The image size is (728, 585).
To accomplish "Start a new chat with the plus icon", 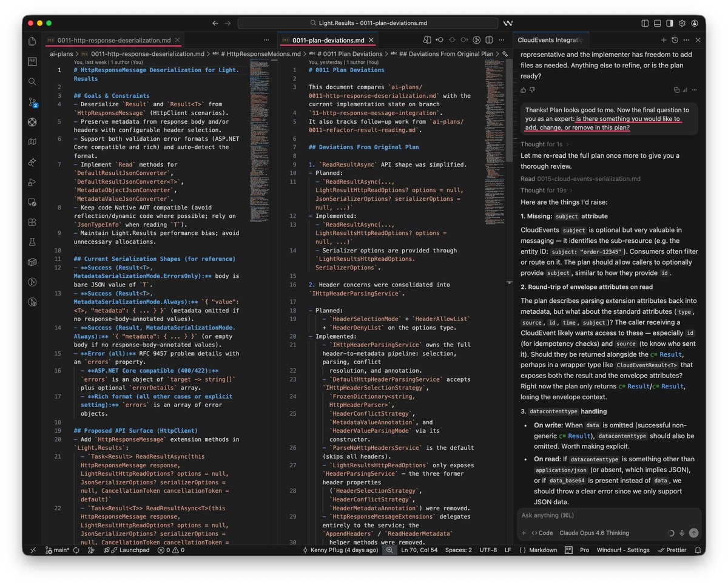I will coord(663,40).
